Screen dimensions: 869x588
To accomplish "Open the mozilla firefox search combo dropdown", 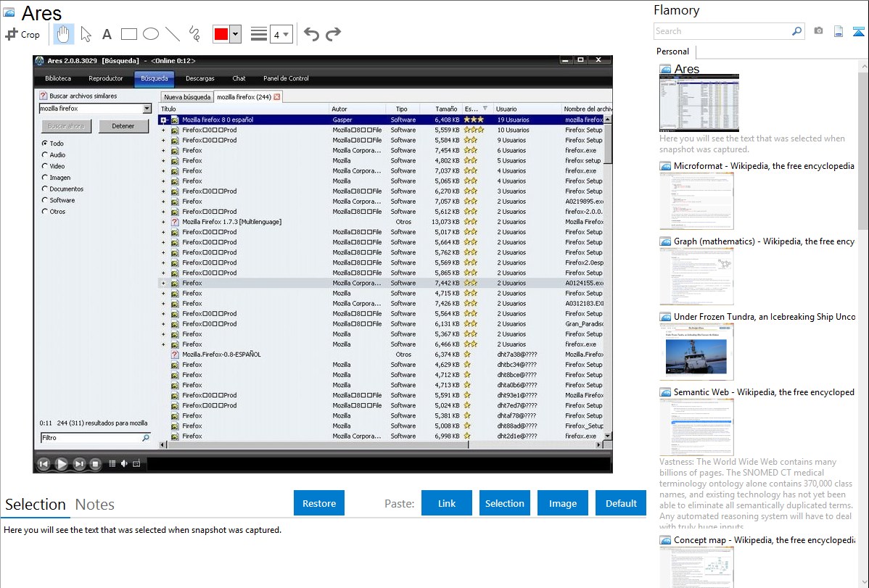I will point(147,109).
